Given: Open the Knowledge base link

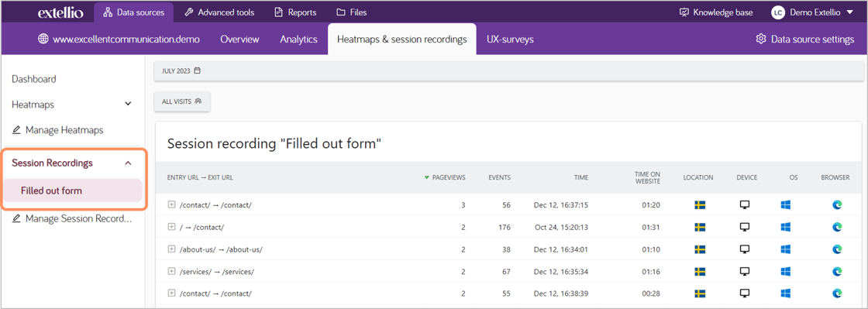Looking at the screenshot, I should point(716,12).
